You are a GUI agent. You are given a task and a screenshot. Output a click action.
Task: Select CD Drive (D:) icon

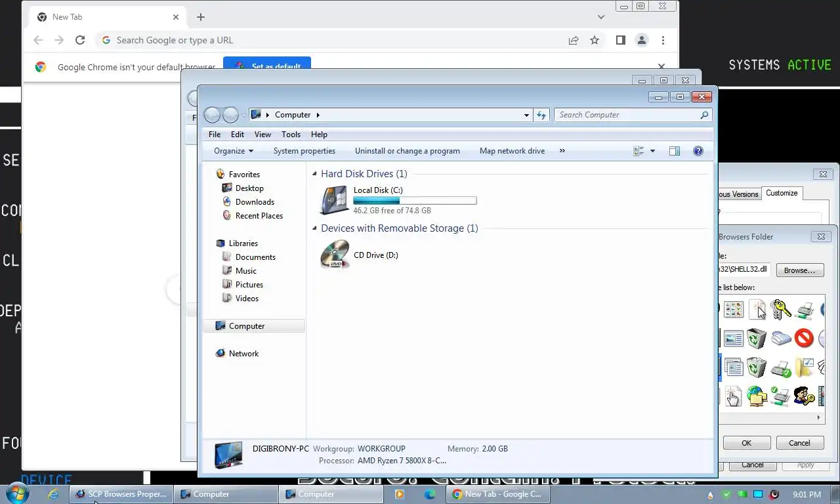tap(335, 255)
